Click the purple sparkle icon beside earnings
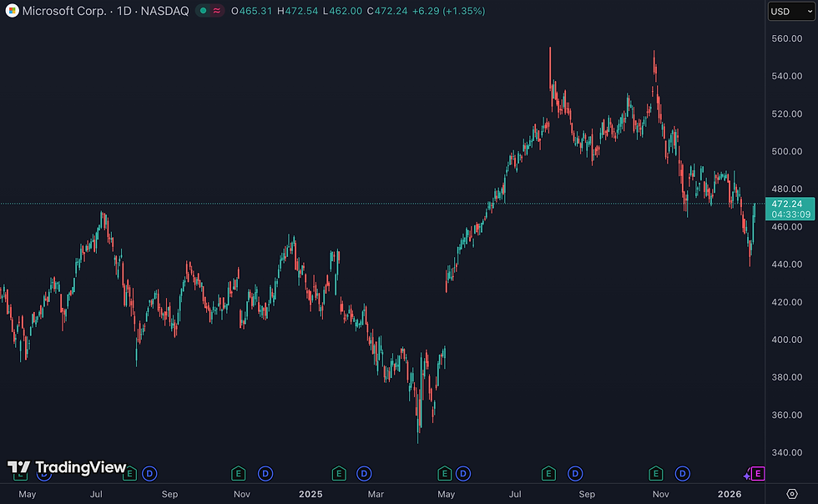Viewport: 818px width, 504px height. [x=747, y=476]
